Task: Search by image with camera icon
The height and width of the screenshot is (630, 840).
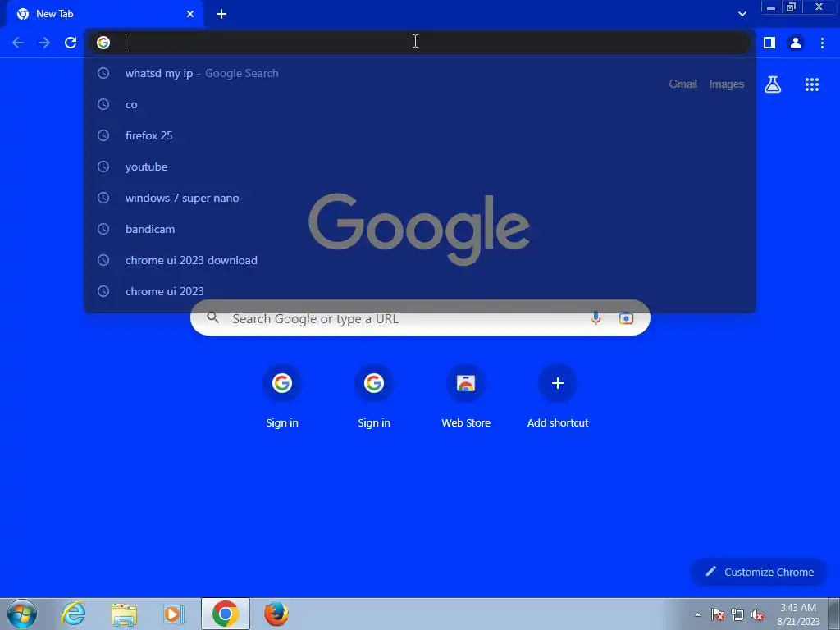Action: click(626, 318)
